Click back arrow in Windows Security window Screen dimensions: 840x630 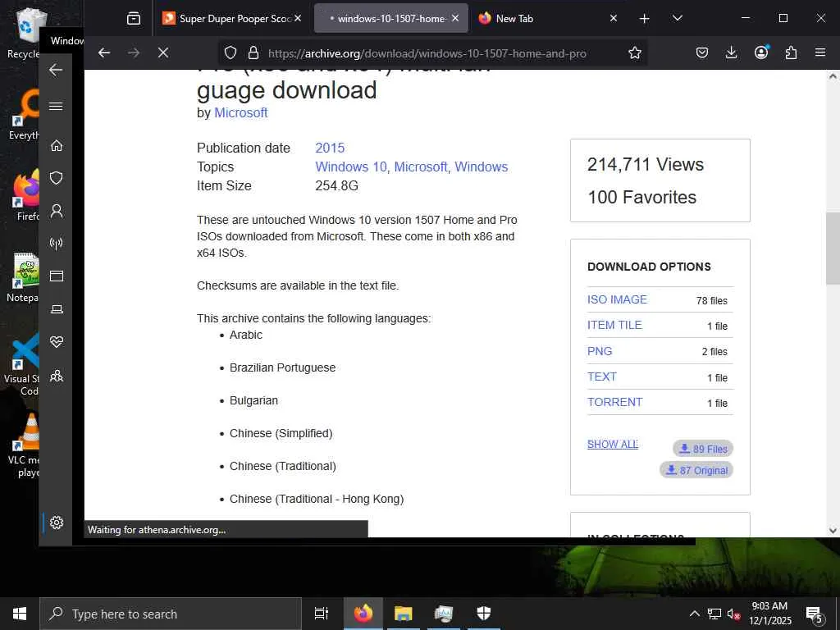[x=56, y=70]
